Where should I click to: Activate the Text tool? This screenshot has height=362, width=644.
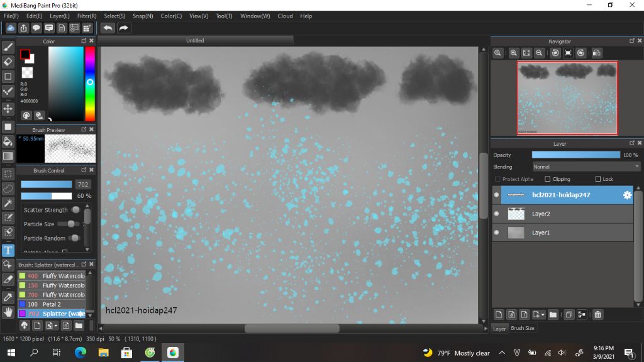coord(8,250)
